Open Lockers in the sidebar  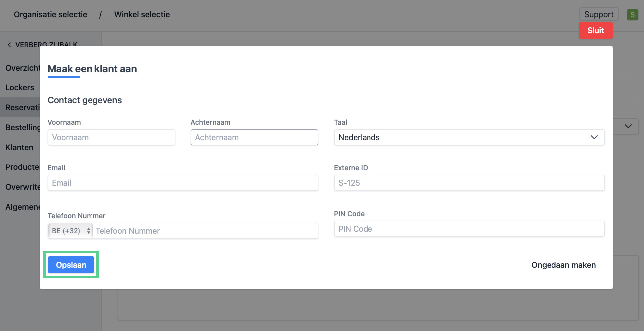tap(20, 87)
